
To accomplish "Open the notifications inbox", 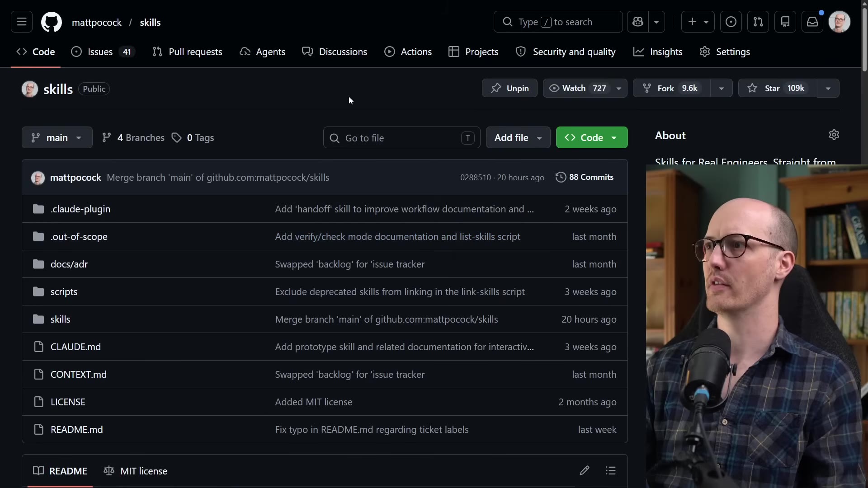I will 812,22.
